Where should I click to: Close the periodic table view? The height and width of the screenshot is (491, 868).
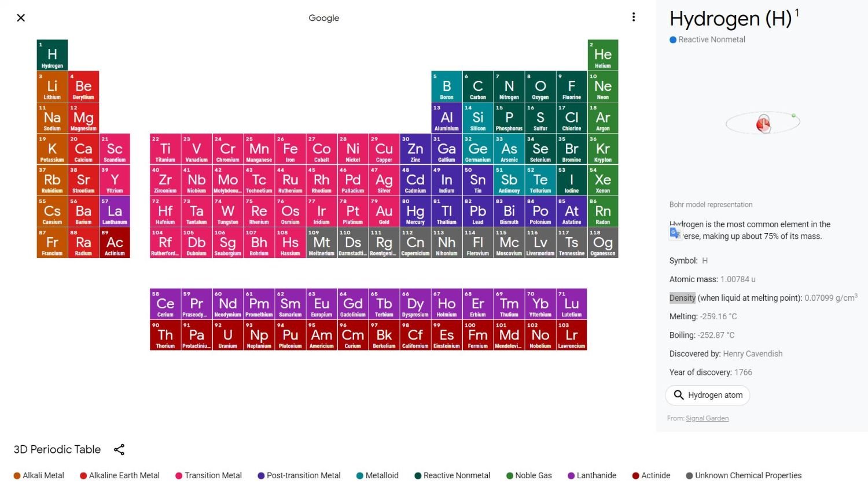coord(21,18)
